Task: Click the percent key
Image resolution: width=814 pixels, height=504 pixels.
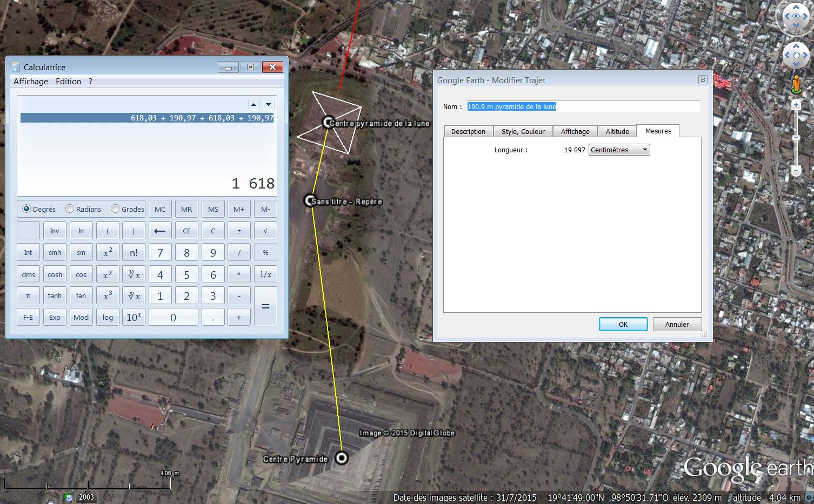Action: 265,252
